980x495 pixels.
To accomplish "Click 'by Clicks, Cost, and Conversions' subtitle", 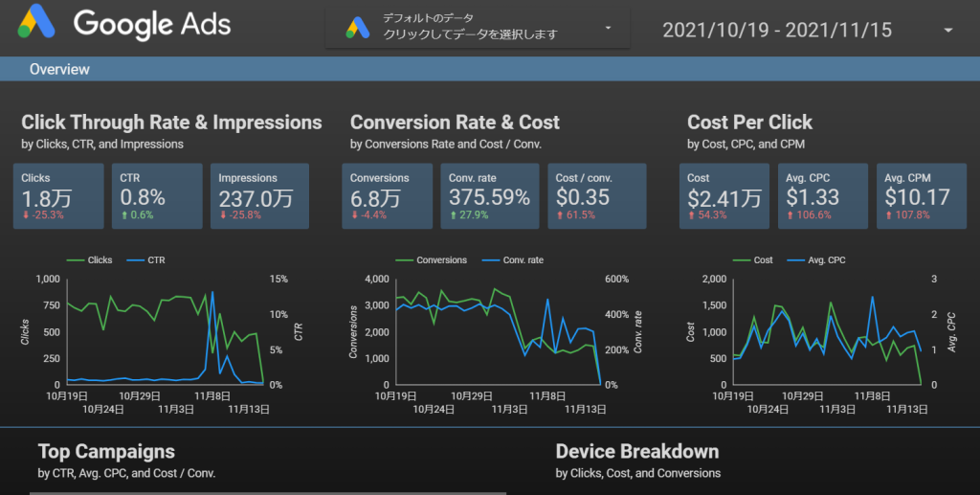I will click(x=638, y=473).
